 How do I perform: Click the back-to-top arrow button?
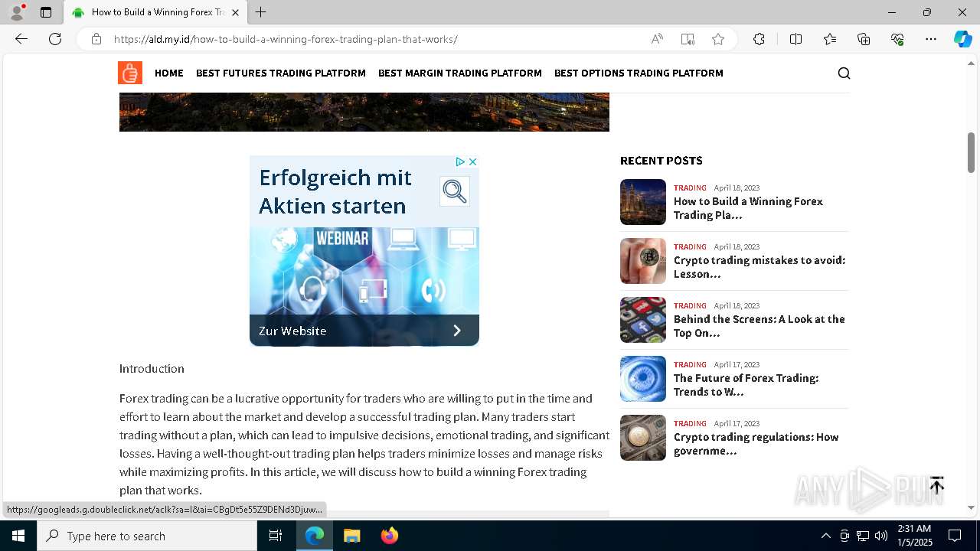(x=936, y=485)
